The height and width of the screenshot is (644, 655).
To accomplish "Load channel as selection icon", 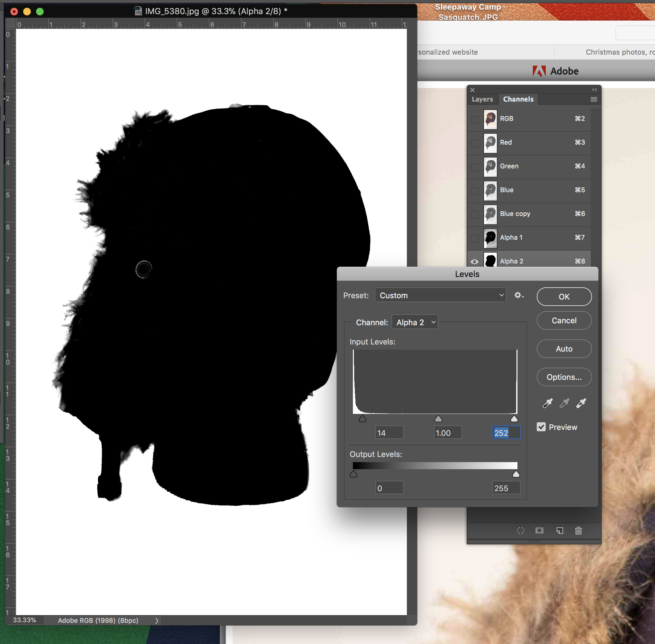I will 520,530.
